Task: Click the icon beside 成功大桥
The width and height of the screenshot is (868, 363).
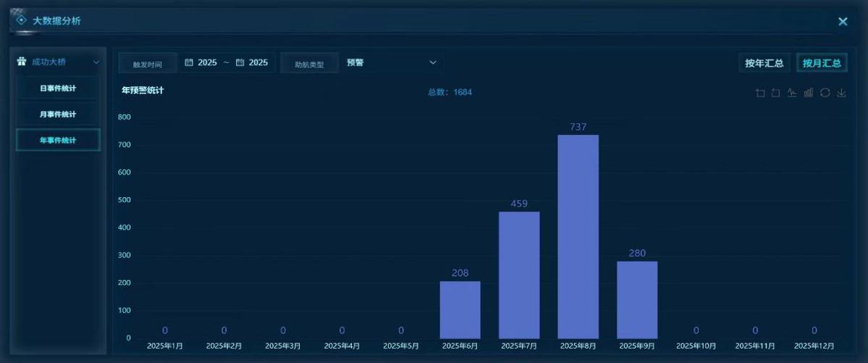Action: click(x=22, y=62)
